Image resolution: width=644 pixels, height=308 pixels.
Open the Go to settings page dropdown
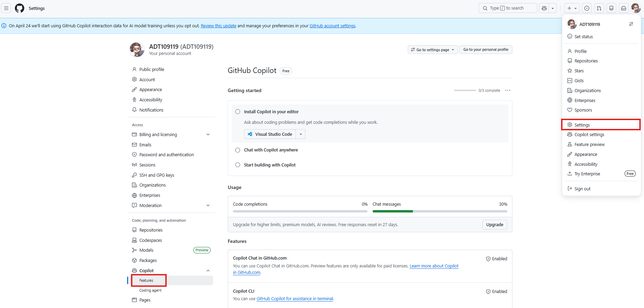(x=433, y=50)
